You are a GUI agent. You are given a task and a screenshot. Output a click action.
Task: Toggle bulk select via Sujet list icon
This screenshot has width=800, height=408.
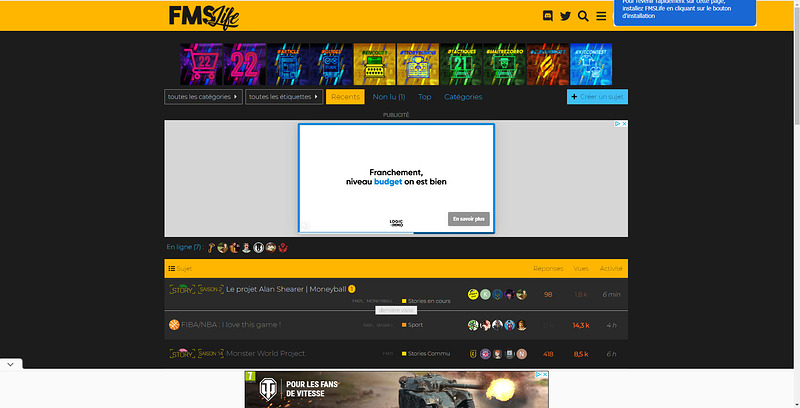171,268
